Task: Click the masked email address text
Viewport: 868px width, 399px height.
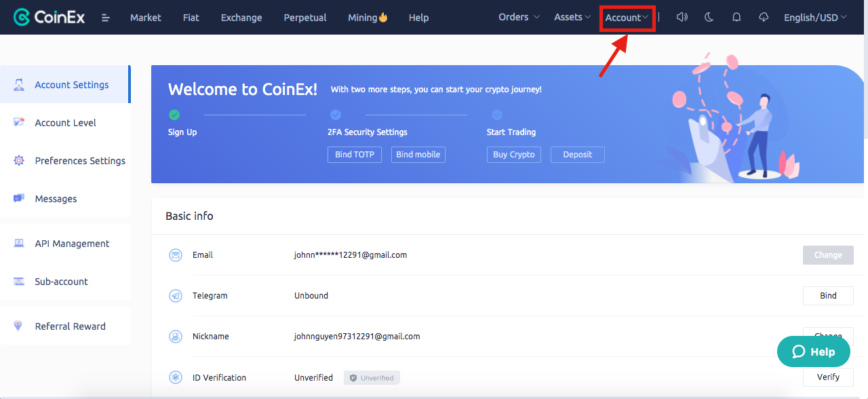Action: [x=351, y=255]
